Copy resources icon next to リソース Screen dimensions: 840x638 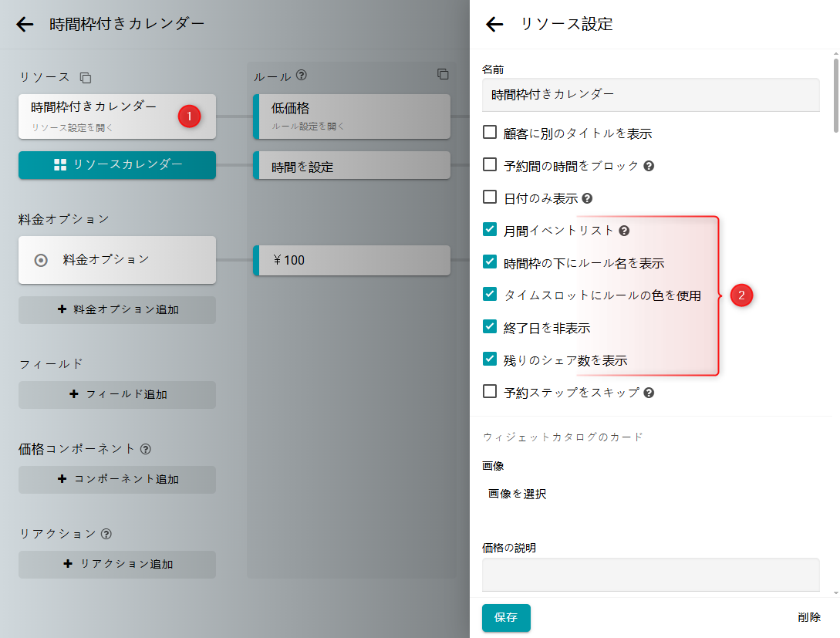[x=86, y=78]
